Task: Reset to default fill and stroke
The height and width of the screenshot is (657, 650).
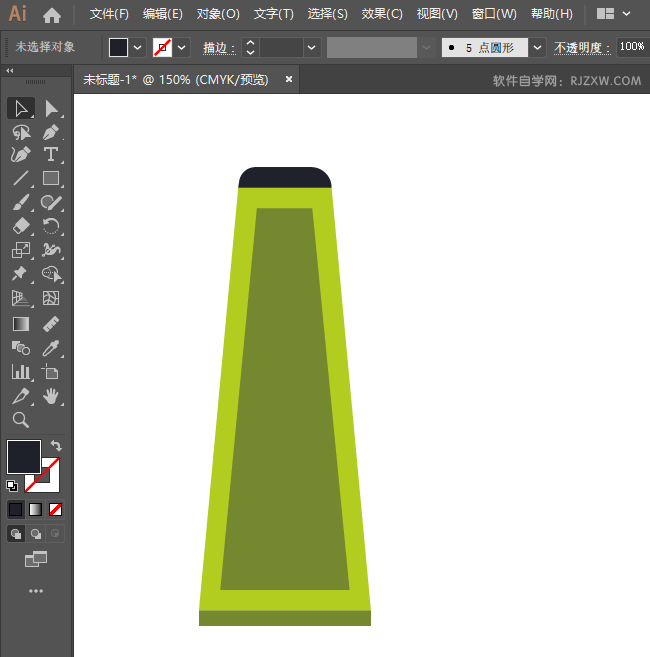Action: point(12,486)
